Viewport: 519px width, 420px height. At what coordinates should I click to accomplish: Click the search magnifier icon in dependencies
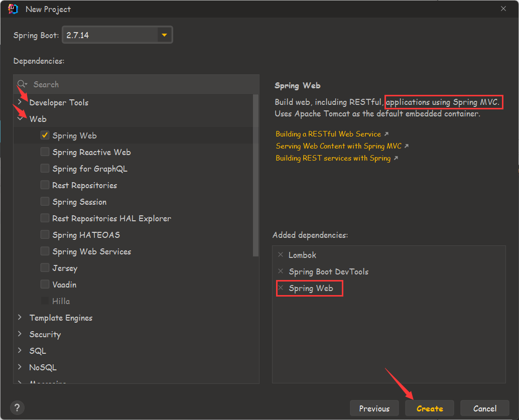click(22, 84)
